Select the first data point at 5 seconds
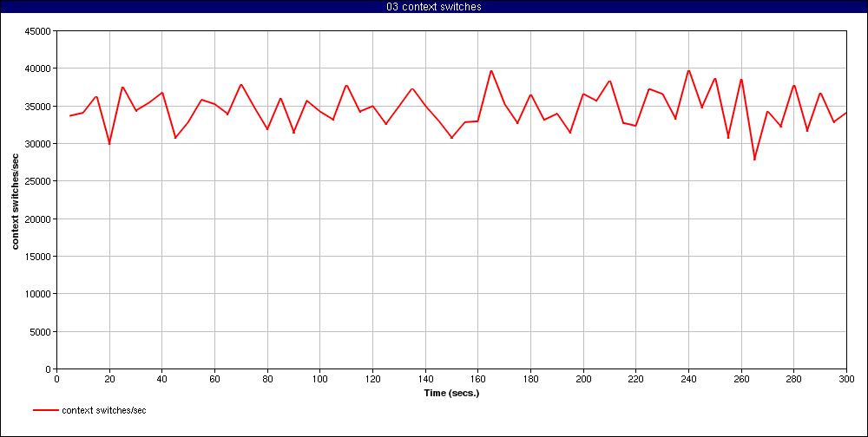868x437 pixels. 70,115
